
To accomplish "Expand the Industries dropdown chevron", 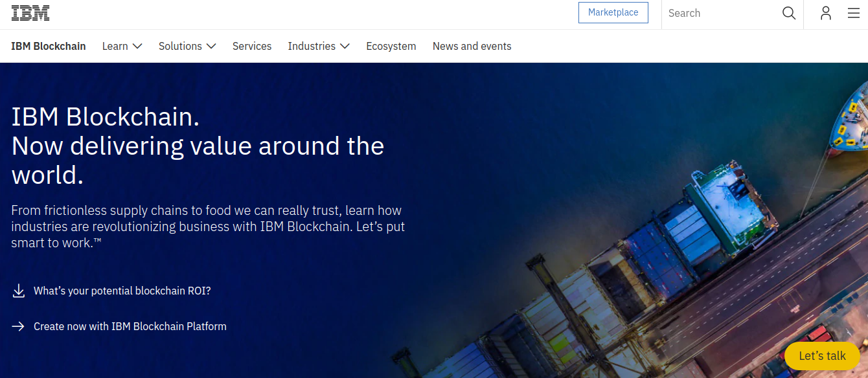I will click(345, 46).
